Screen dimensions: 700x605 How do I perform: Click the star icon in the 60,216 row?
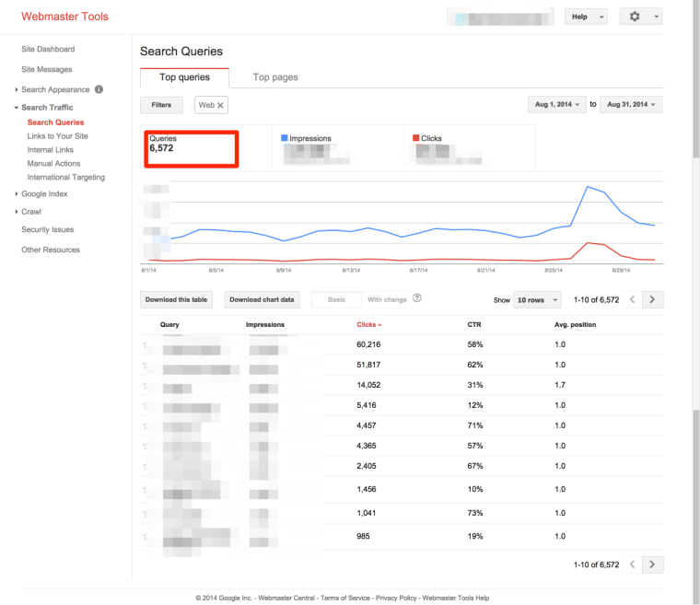[145, 344]
